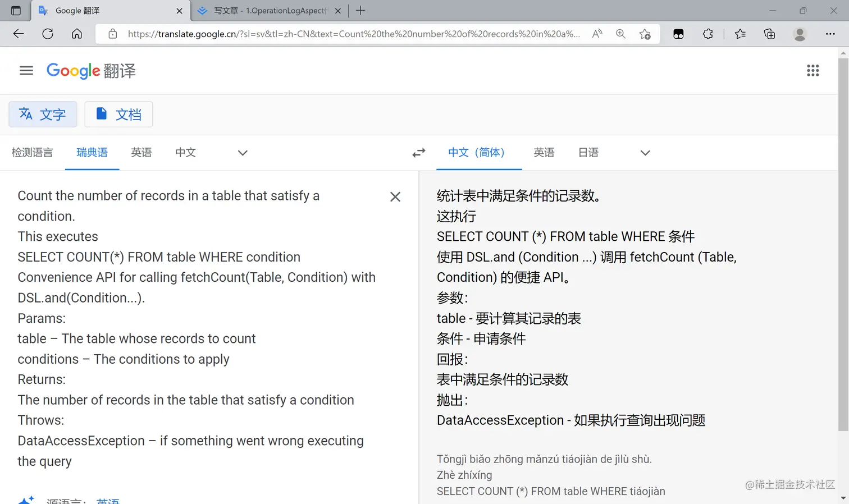Close the Google 翻译 tab
Screen dimensions: 849x504
pos(180,11)
